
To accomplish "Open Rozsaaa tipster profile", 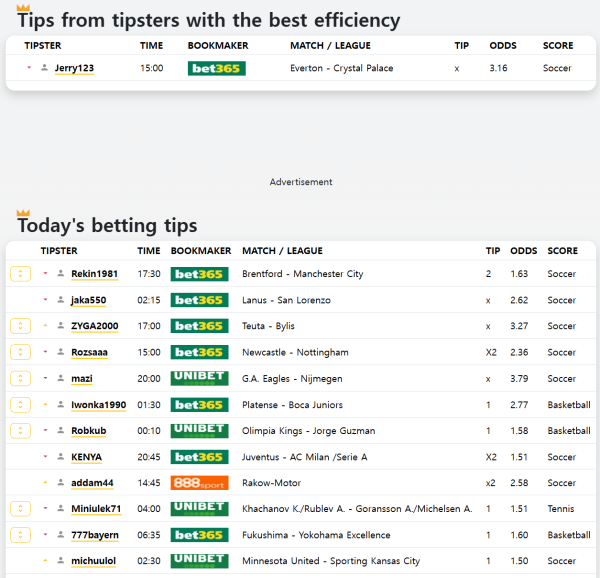I will (89, 352).
